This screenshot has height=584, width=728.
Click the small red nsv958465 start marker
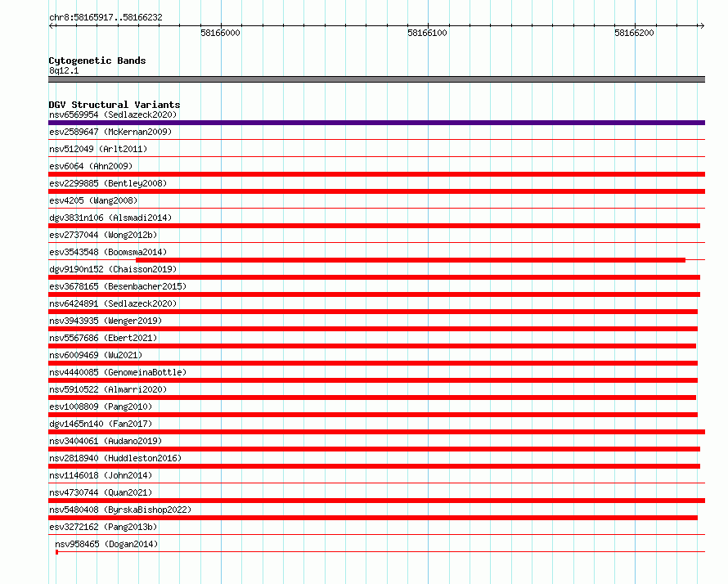[x=56, y=552]
